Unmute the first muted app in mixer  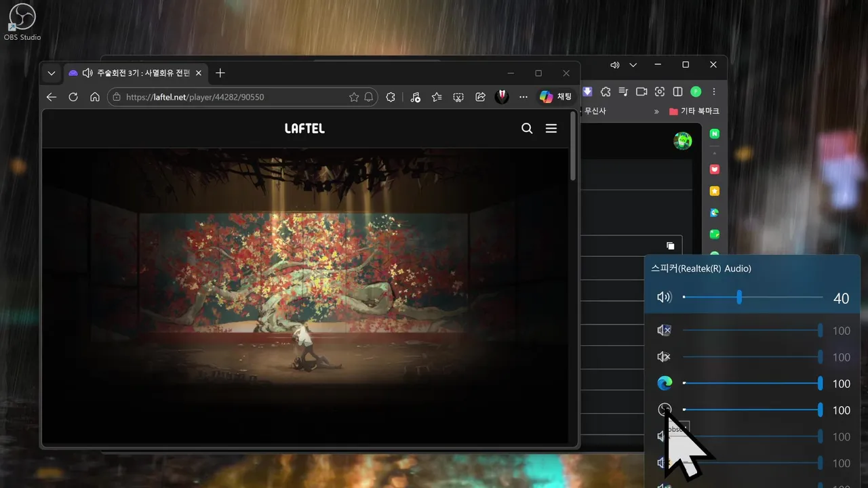click(665, 331)
